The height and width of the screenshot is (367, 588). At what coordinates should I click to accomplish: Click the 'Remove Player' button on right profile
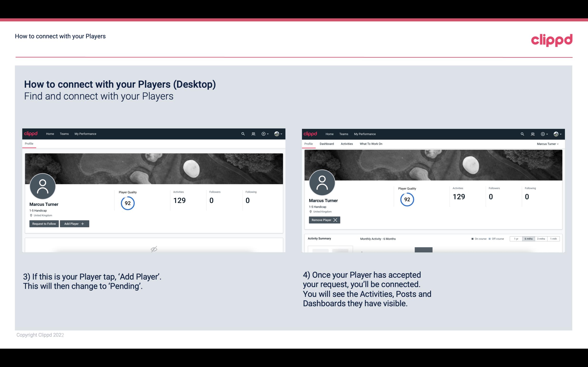tap(324, 220)
